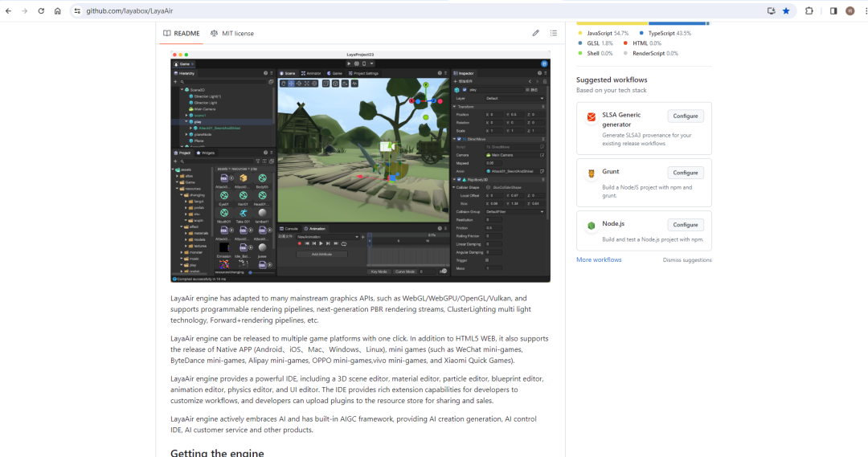The image size is (868, 457).
Task: Open the browser side panel icon
Action: tap(833, 11)
